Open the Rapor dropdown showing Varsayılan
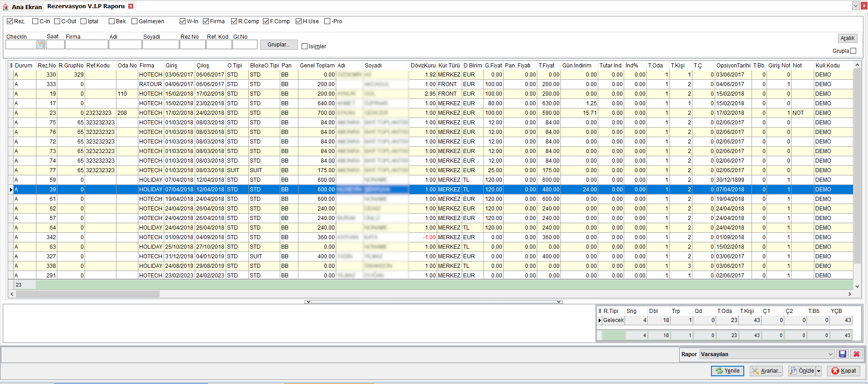868x384 pixels. click(x=767, y=354)
